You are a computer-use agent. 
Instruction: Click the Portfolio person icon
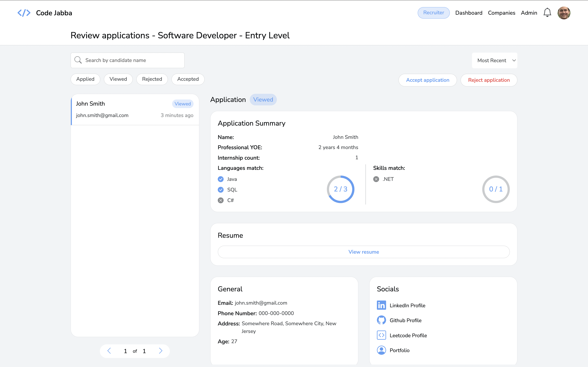pos(381,350)
